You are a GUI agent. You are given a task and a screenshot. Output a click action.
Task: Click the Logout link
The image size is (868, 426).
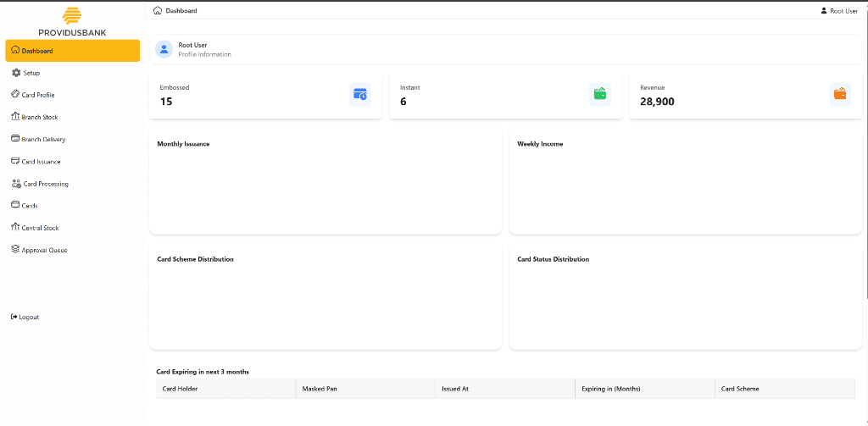coord(25,317)
